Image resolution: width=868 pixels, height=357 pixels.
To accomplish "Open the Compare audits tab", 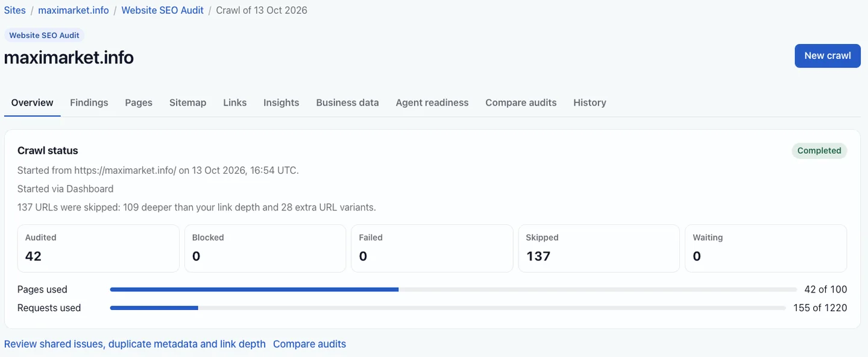I will 521,103.
